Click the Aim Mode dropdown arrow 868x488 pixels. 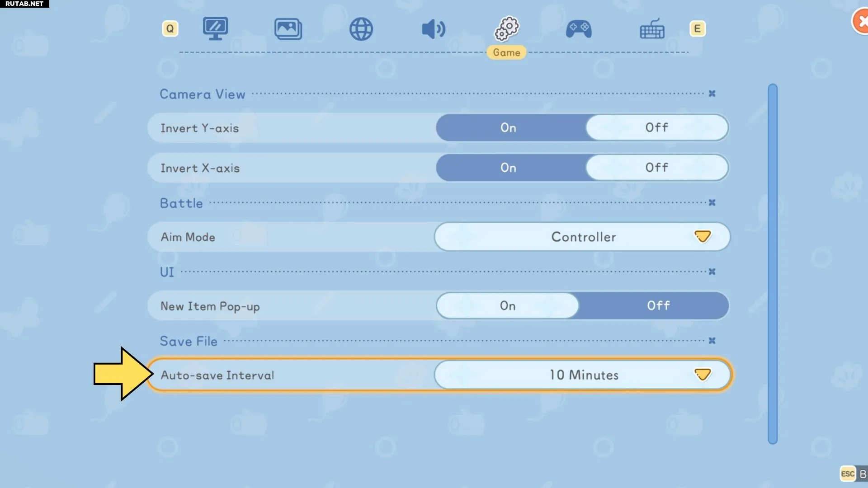click(x=703, y=237)
